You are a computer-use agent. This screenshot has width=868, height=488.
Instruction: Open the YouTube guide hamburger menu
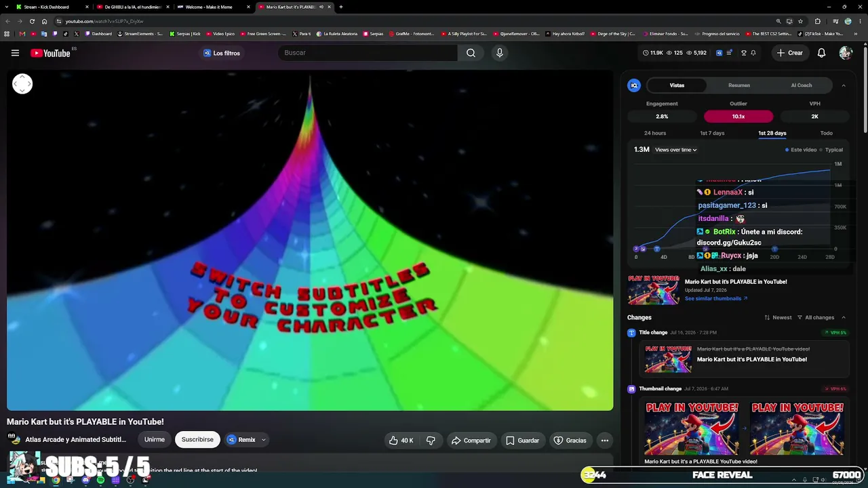(x=15, y=53)
